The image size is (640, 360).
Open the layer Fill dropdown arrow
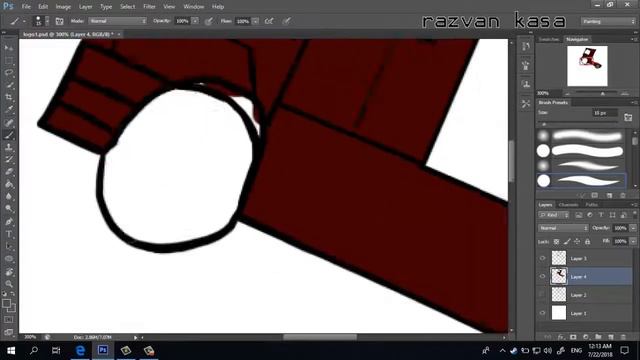633,241
